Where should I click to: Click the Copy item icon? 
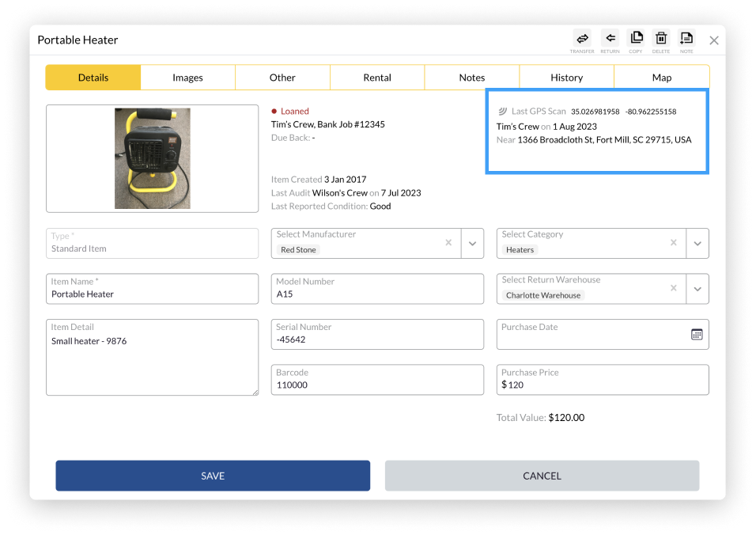click(x=636, y=39)
